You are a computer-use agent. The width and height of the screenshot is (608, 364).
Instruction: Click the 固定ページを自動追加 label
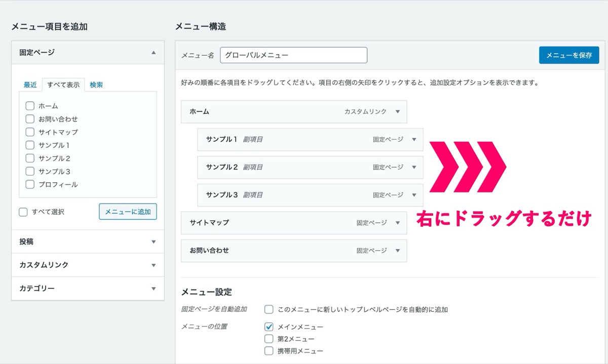click(x=214, y=309)
